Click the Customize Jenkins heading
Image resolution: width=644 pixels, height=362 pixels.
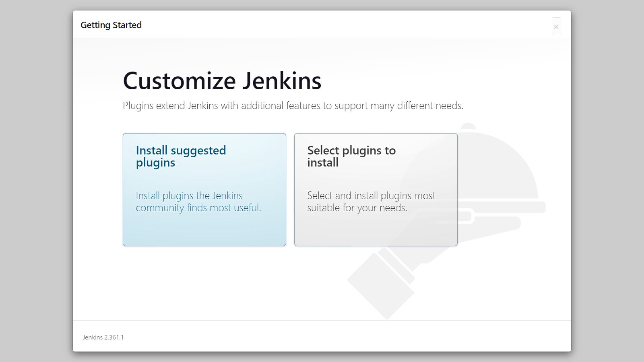[222, 81]
